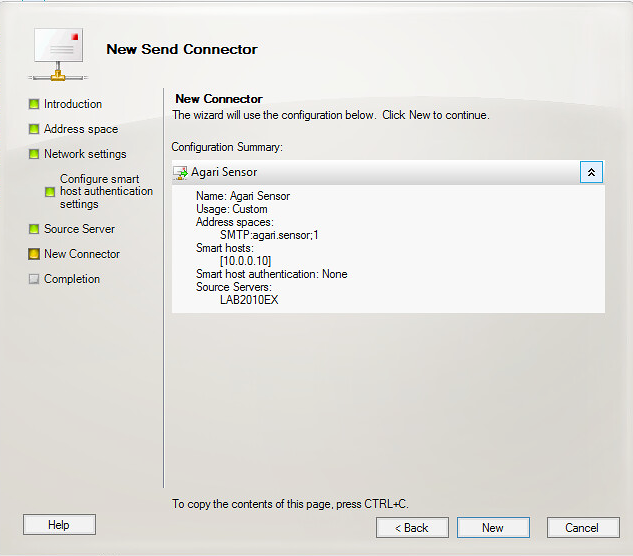
Task: Click the New Send Connector mail icon
Action: tap(58, 54)
